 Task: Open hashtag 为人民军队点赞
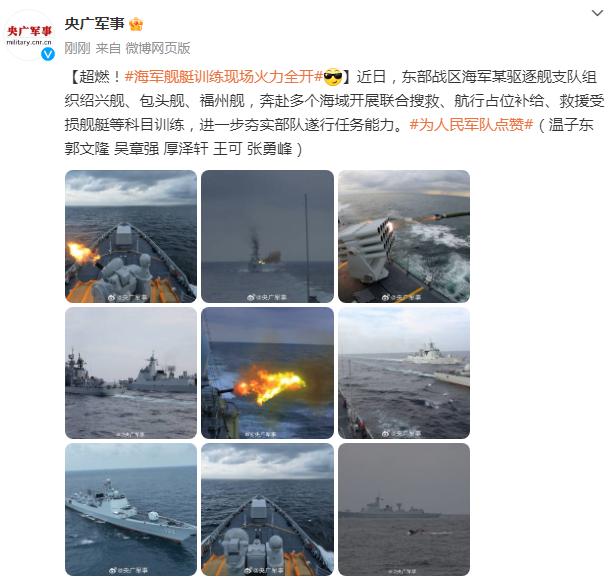[471, 125]
